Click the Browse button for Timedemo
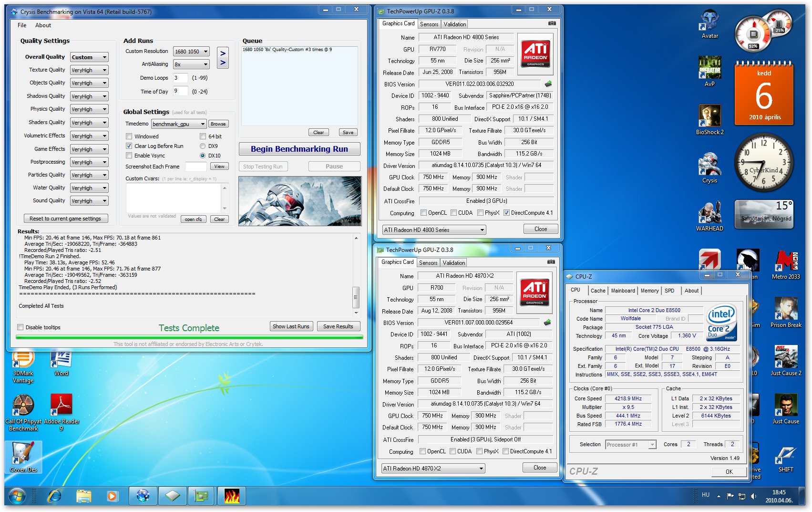 coord(218,124)
